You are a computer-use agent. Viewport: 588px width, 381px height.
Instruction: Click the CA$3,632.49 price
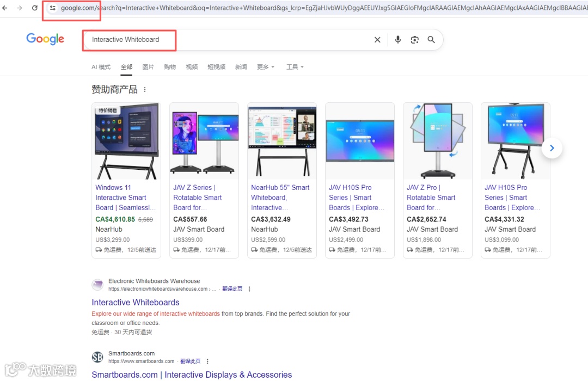(x=271, y=219)
